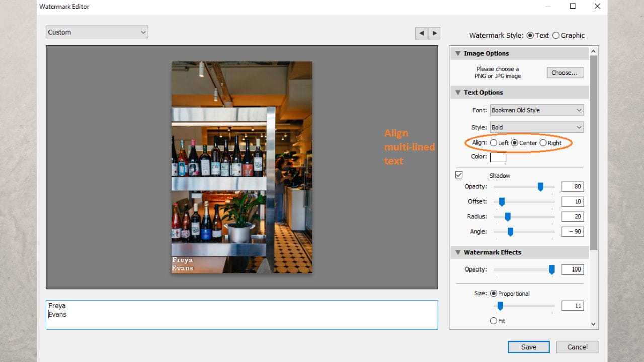Click the Shadow Angle slider handle
644x362 pixels.
click(x=510, y=232)
